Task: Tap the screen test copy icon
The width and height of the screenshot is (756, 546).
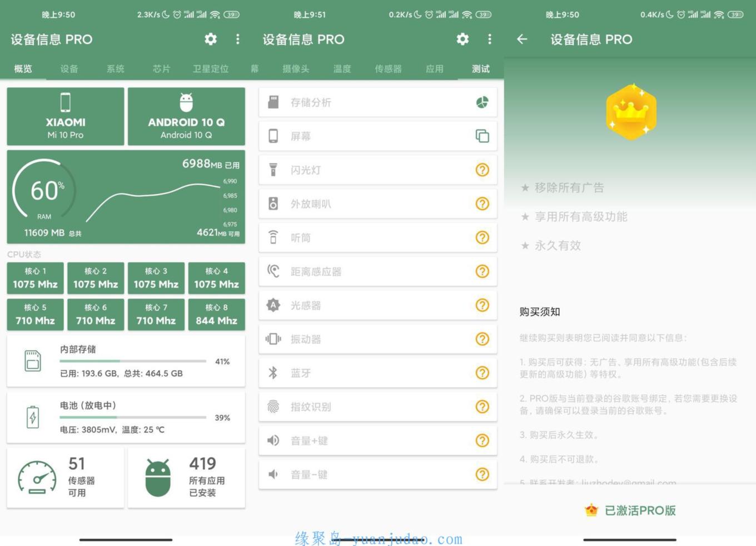Action: pyautogui.click(x=483, y=136)
